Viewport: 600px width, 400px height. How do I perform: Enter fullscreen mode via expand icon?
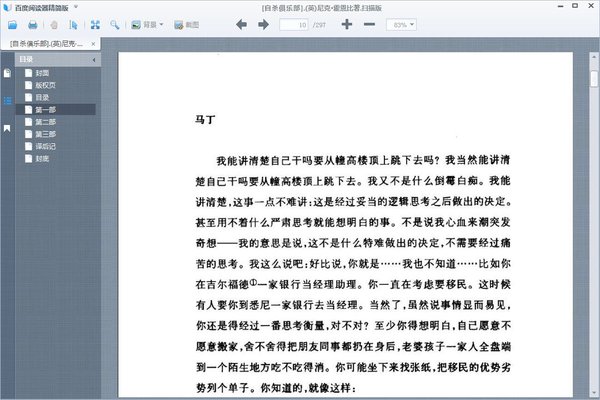(95, 25)
